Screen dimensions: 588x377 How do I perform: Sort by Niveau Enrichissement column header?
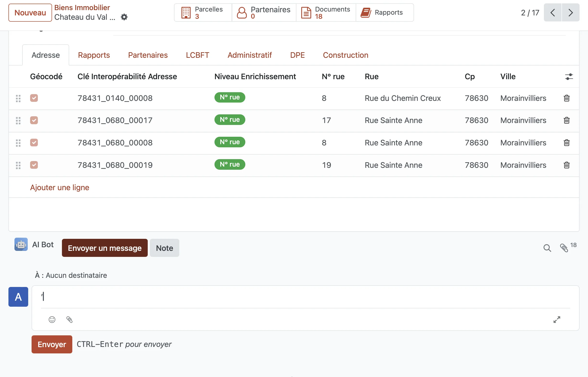coord(255,77)
